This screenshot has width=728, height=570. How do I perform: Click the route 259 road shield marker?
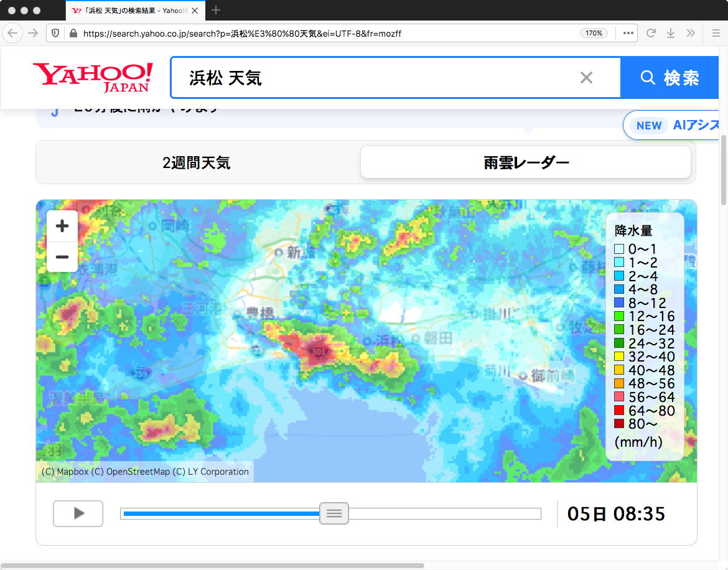tap(140, 373)
